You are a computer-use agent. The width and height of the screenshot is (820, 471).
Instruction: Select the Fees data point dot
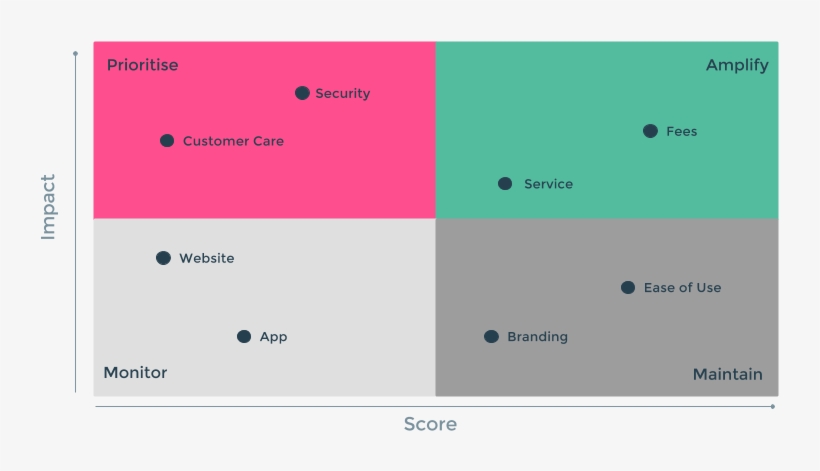click(x=650, y=131)
